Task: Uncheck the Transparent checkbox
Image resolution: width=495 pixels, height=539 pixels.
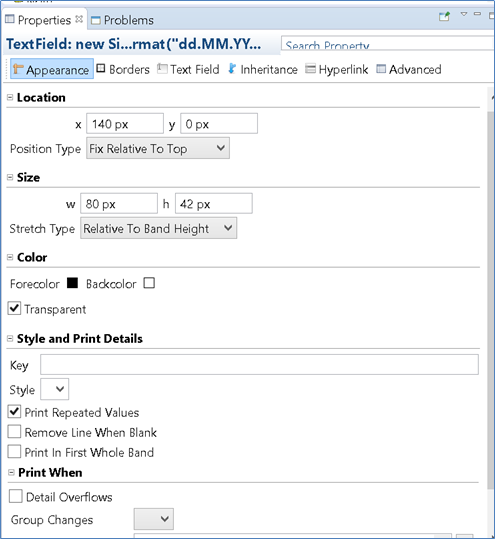Action: [x=14, y=308]
